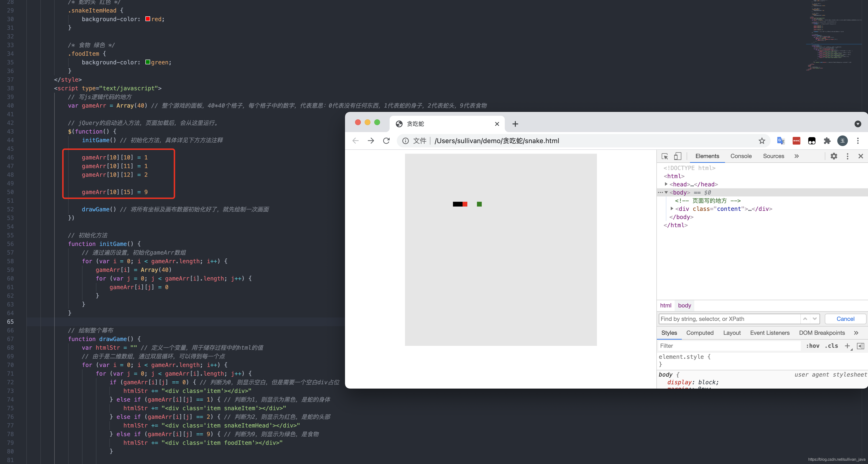
Task: Close the 贪吃蛇 tab
Action: coord(497,124)
